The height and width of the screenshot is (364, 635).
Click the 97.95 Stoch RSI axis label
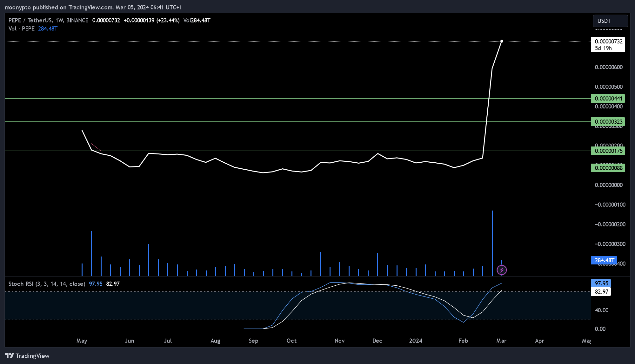click(x=601, y=283)
